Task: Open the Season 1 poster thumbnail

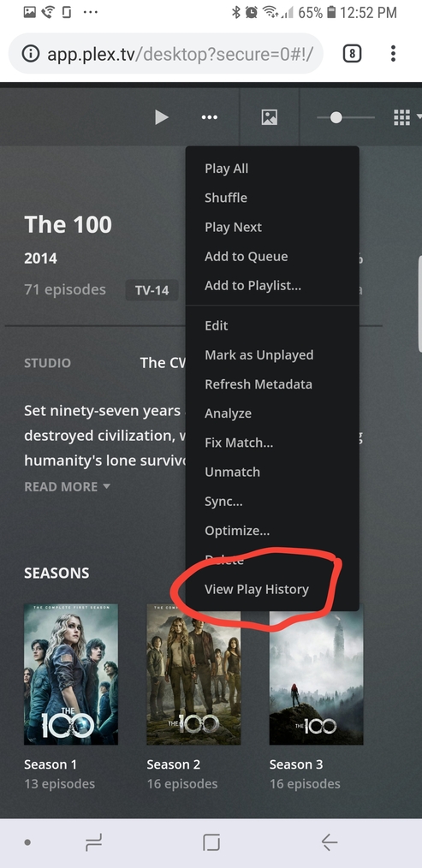Action: pos(71,675)
